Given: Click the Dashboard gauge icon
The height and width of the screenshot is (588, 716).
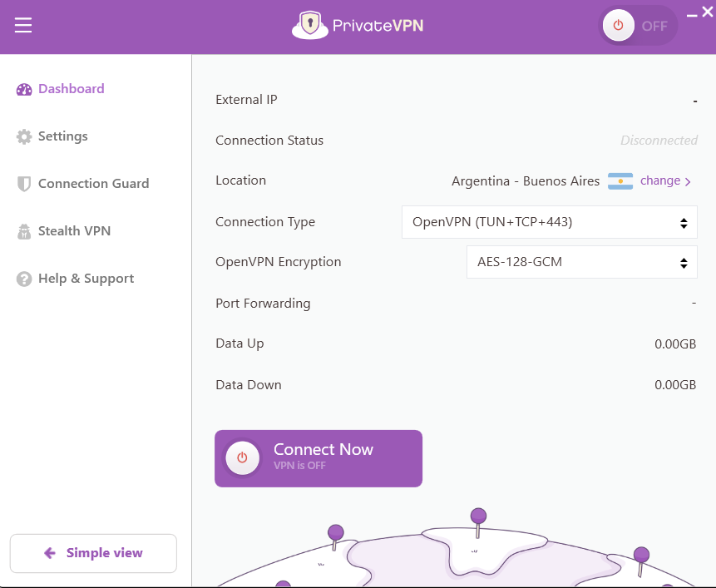Looking at the screenshot, I should click(24, 89).
